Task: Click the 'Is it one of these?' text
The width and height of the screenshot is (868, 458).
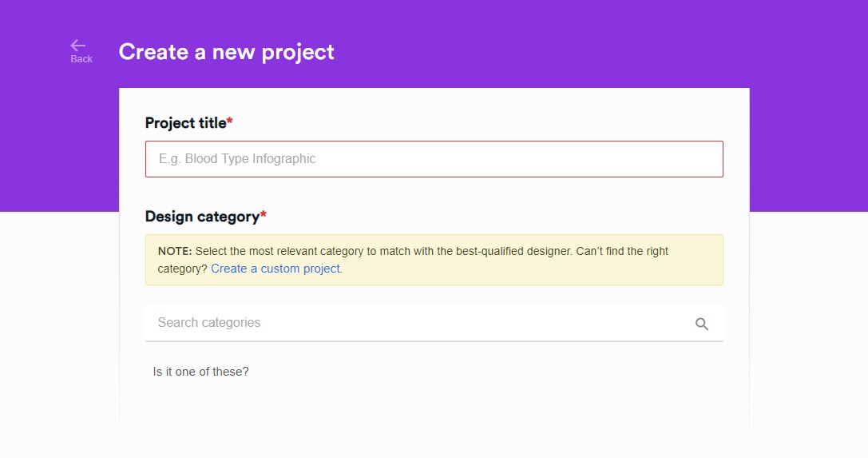Action: (x=200, y=372)
